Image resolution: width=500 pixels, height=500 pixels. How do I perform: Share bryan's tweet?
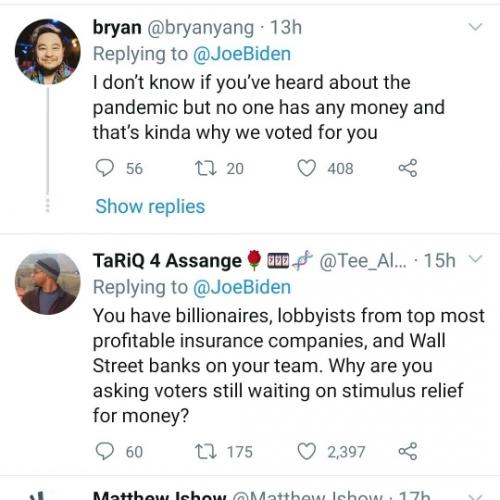[408, 168]
